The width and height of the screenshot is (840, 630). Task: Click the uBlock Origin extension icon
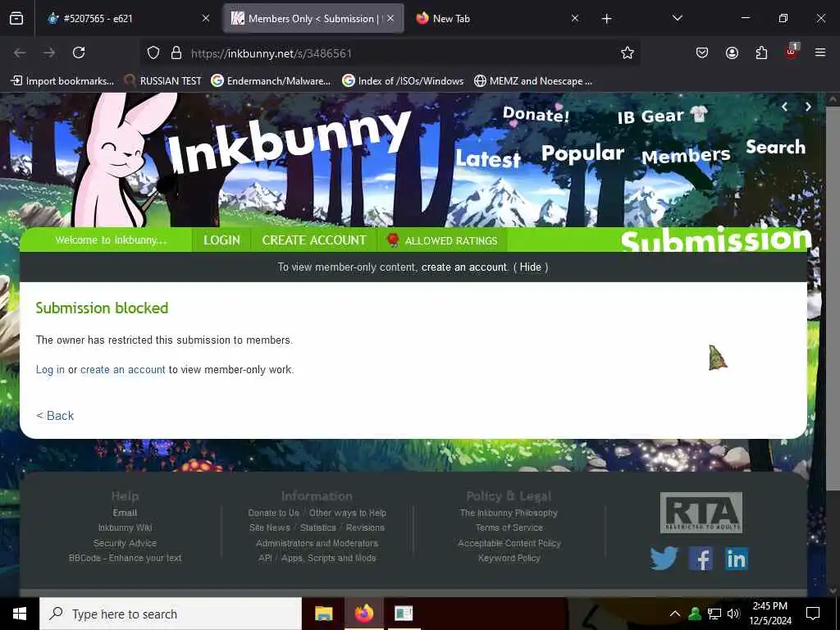[x=792, y=52]
